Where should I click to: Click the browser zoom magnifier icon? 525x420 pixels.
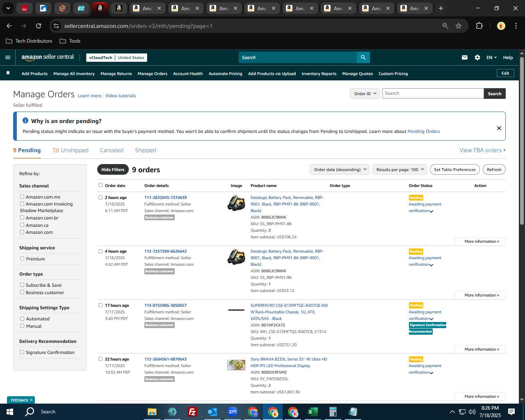click(x=445, y=26)
